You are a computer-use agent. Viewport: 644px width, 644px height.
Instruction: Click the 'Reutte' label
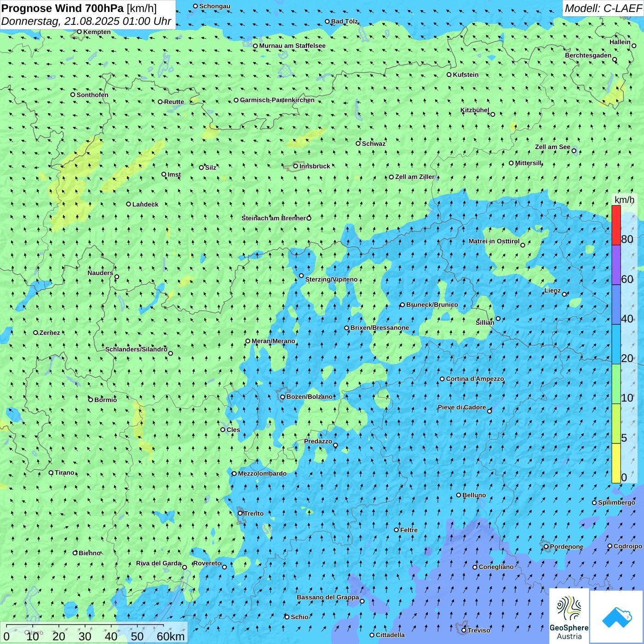click(174, 102)
